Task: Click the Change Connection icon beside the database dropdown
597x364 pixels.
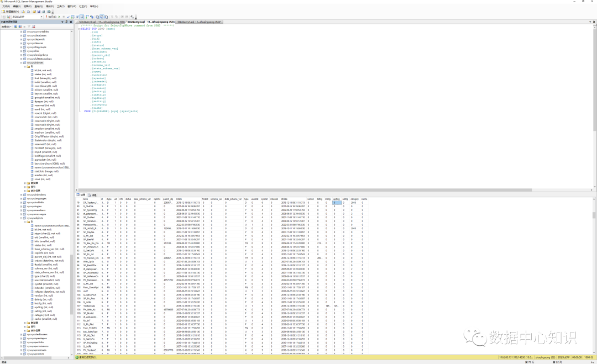Action: pos(8,17)
